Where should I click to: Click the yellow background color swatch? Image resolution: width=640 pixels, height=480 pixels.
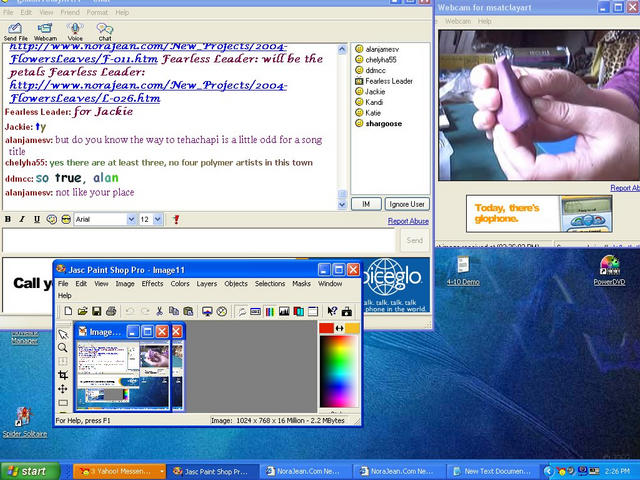click(x=352, y=328)
